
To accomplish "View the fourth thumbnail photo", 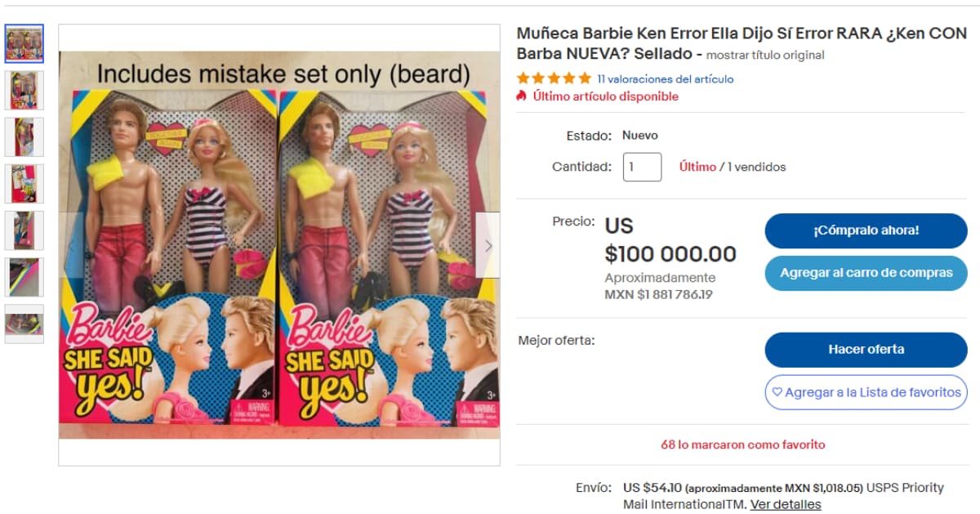I will pyautogui.click(x=24, y=184).
